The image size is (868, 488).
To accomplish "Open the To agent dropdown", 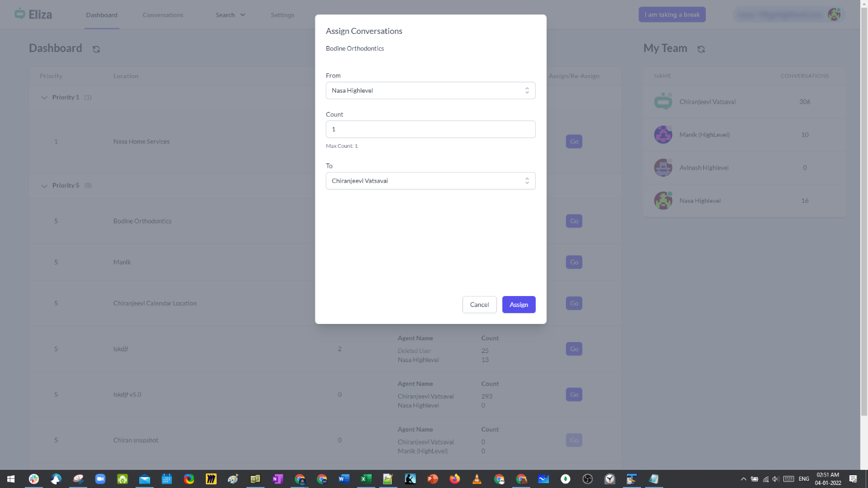I will coord(430,181).
